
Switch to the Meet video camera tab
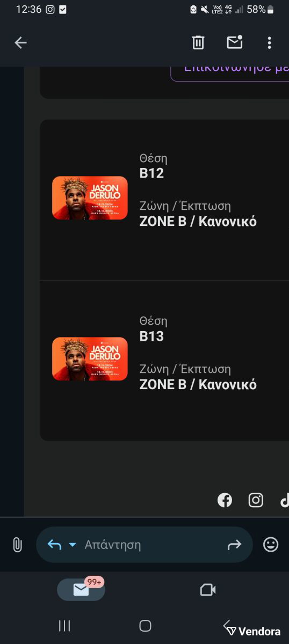(208, 590)
